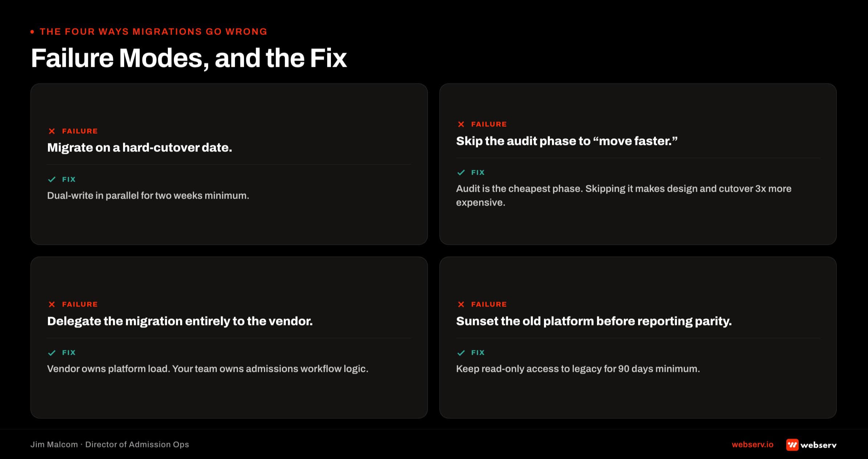Select 'Migrate on a hard-cutover date.' heading
The image size is (868, 459).
(139, 147)
